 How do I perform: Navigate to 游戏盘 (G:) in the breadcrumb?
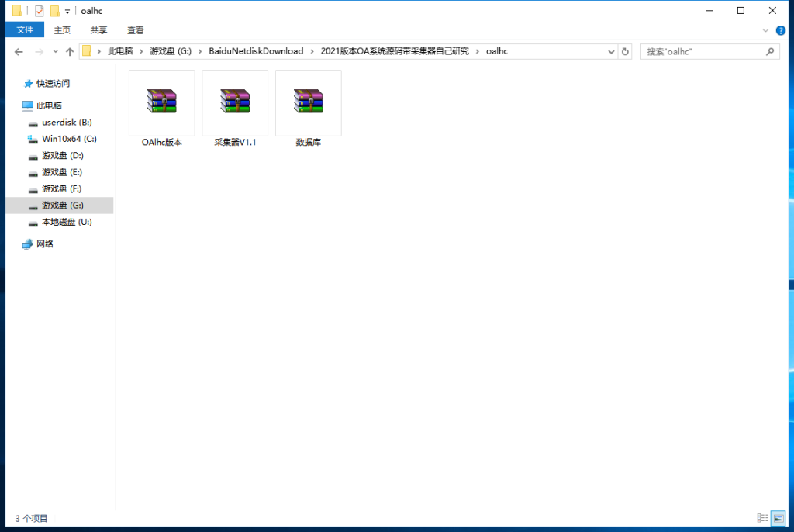coord(171,51)
